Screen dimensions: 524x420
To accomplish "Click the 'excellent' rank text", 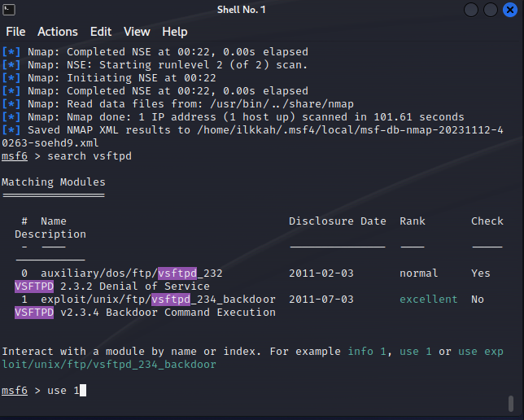I will tap(429, 300).
